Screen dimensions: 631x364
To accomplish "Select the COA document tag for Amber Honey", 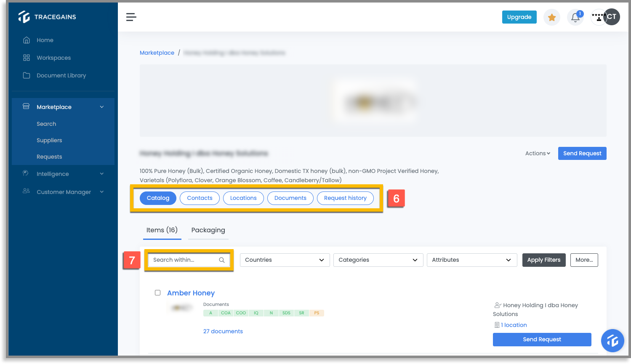I will [x=226, y=313].
